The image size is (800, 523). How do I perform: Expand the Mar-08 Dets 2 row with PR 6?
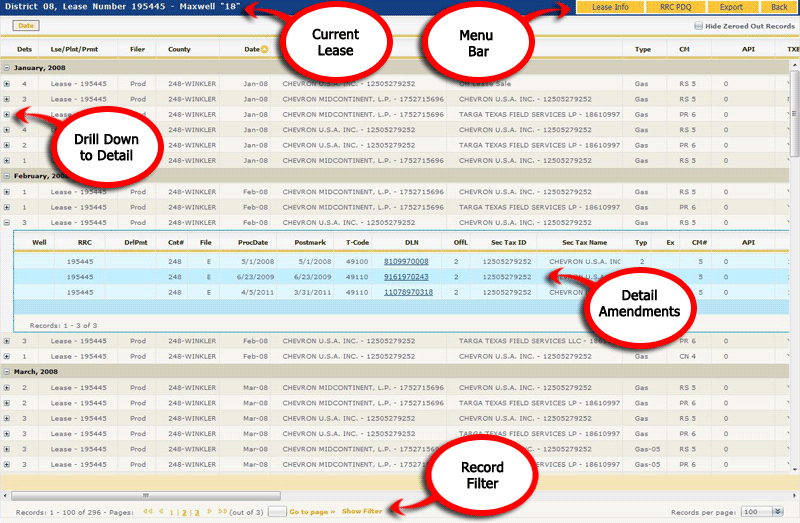7,403
